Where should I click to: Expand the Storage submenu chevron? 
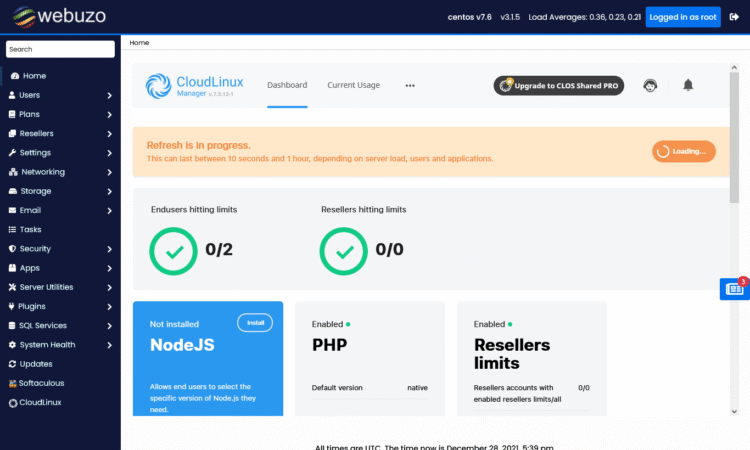tap(110, 191)
